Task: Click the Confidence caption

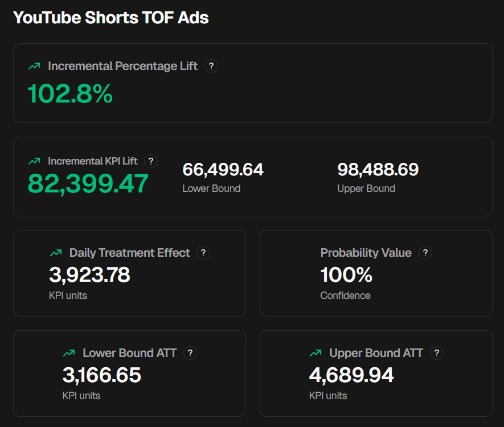Action: point(346,295)
